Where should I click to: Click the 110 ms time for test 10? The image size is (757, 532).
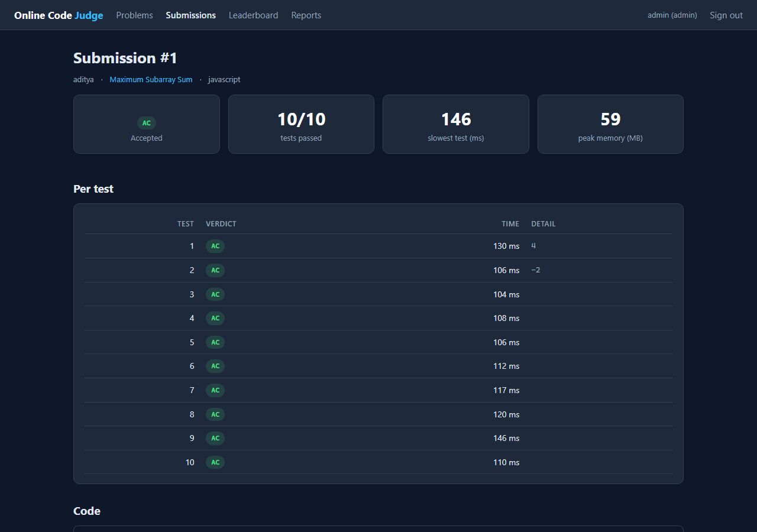(x=506, y=462)
